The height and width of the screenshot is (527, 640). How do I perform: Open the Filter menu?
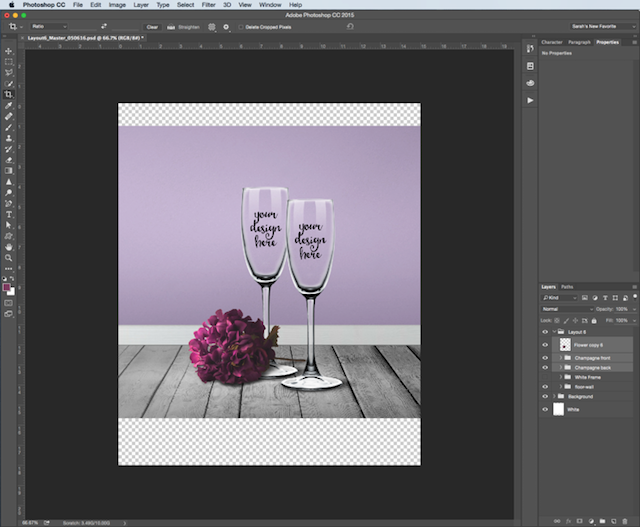[208, 5]
